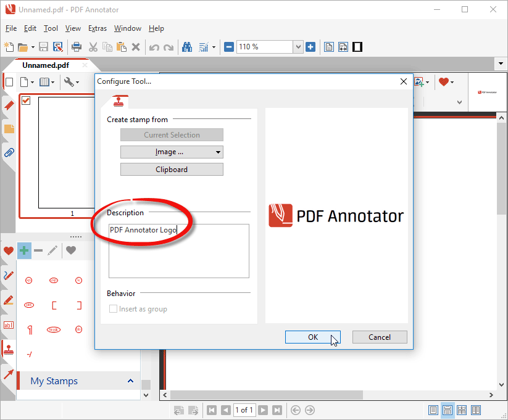Open the folder icon dropdown arrow
This screenshot has height=420, width=508.
coord(33,47)
